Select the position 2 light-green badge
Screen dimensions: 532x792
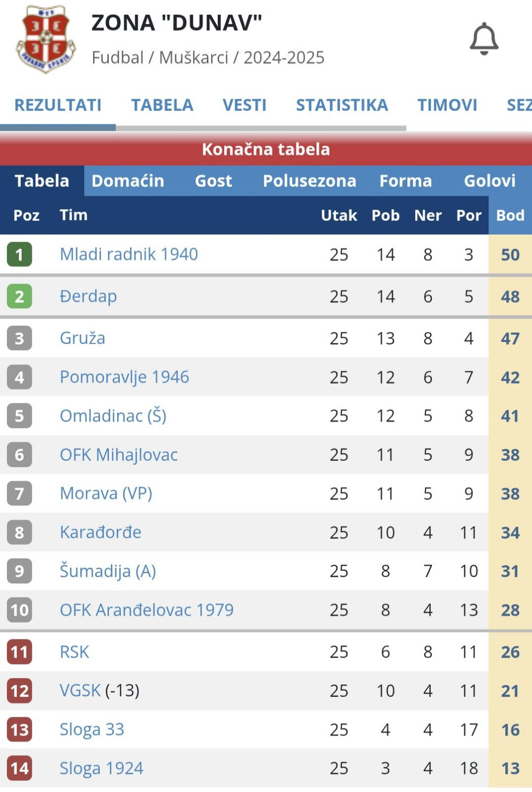coord(19,296)
